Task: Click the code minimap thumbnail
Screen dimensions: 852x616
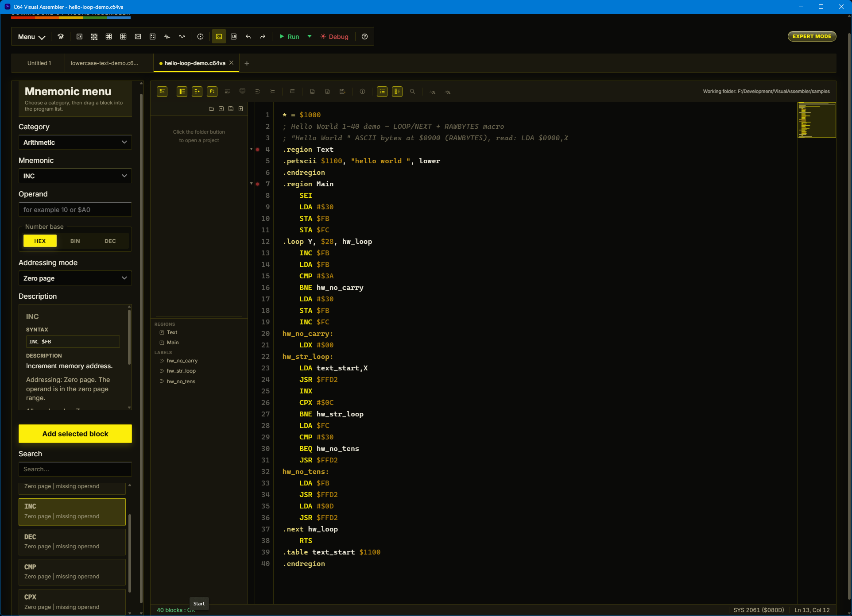Action: tap(817, 120)
